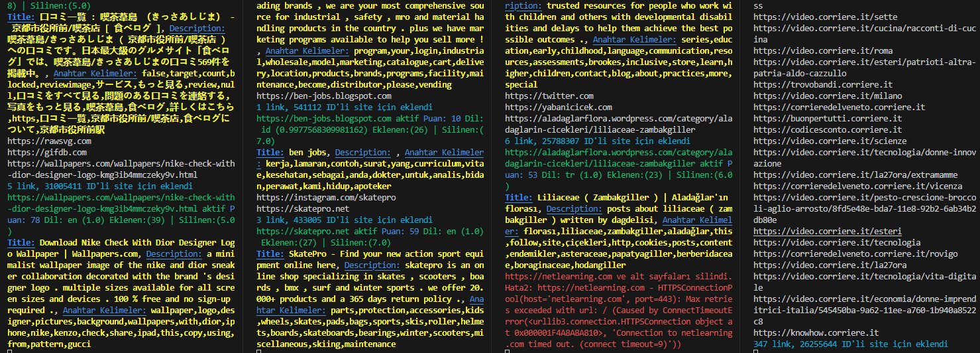Open video.corriere.it pesto-crescione-broccoli URL
This screenshot has height=353, width=980.
[865, 208]
